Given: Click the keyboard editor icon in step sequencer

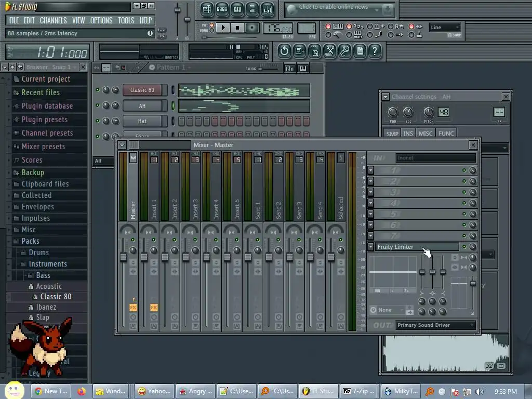Looking at the screenshot, I should pyautogui.click(x=303, y=68).
